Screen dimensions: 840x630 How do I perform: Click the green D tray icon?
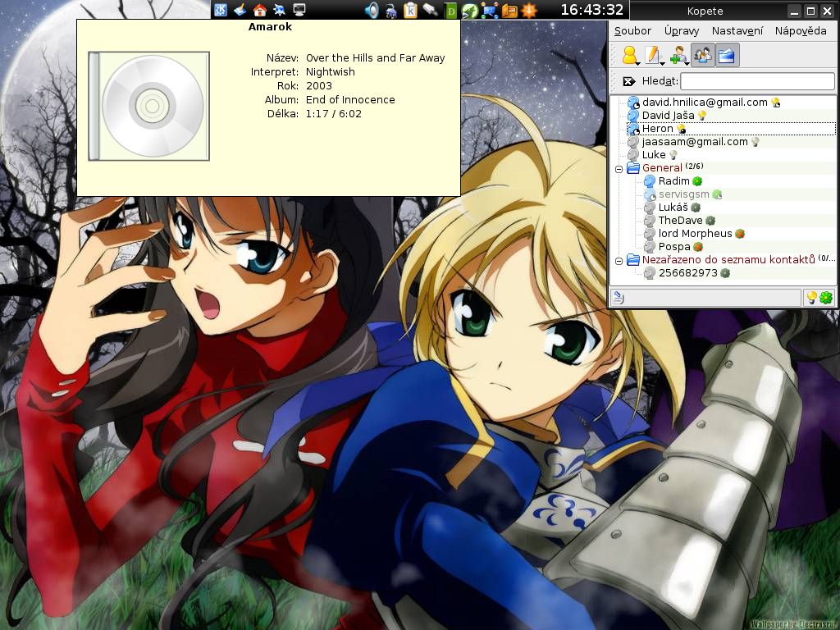pos(451,11)
